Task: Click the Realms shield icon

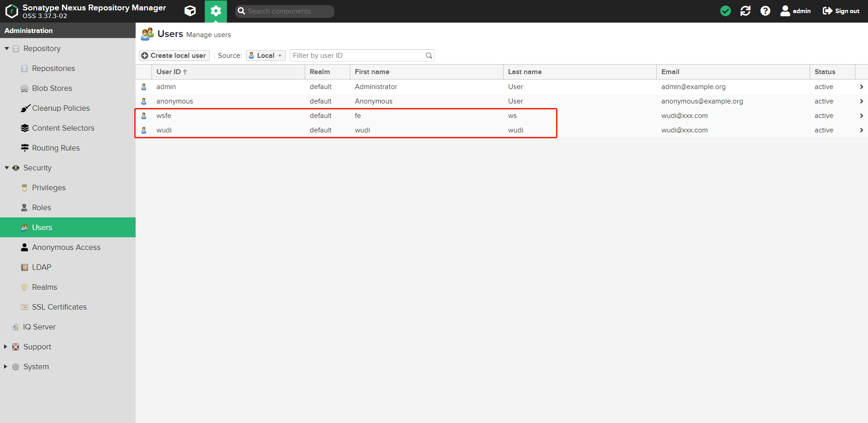Action: pyautogui.click(x=24, y=287)
